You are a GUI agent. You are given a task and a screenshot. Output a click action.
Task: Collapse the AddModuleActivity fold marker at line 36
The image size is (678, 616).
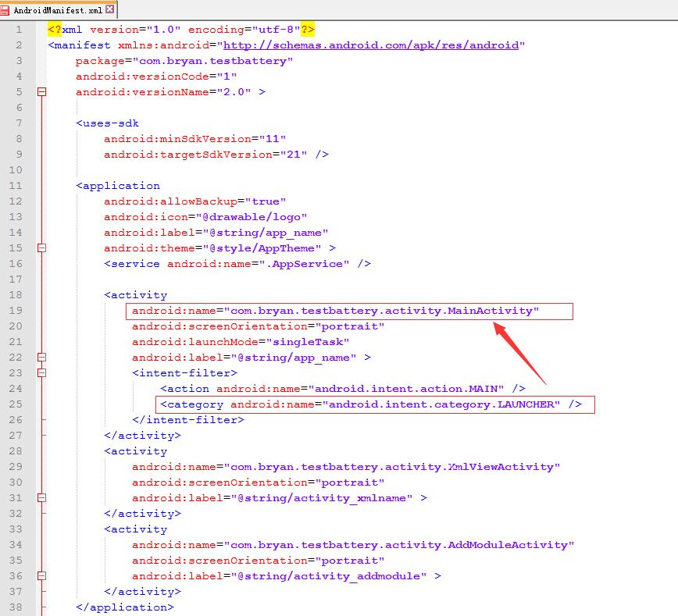click(41, 576)
